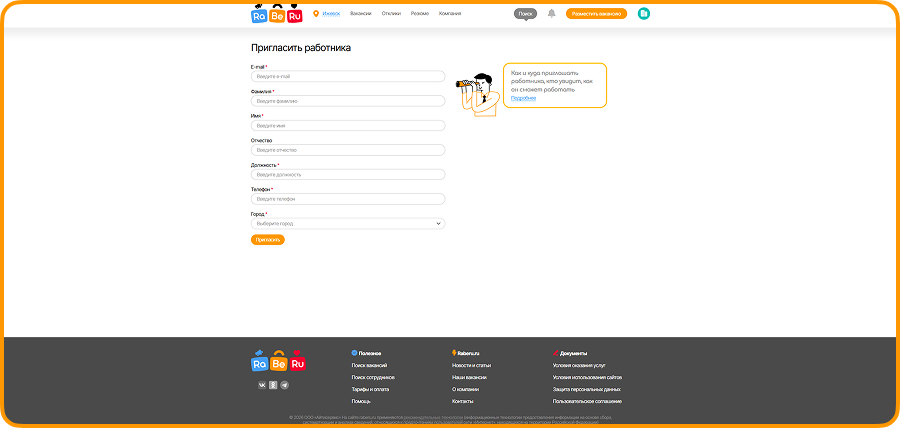Open the teal user profile icon
The width and height of the screenshot is (900, 428).
coord(644,14)
